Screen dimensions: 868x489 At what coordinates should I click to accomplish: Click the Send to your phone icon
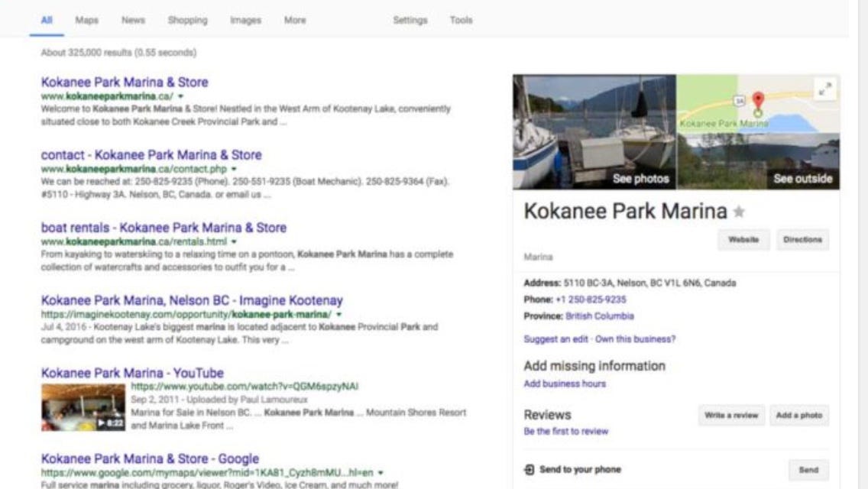point(530,470)
